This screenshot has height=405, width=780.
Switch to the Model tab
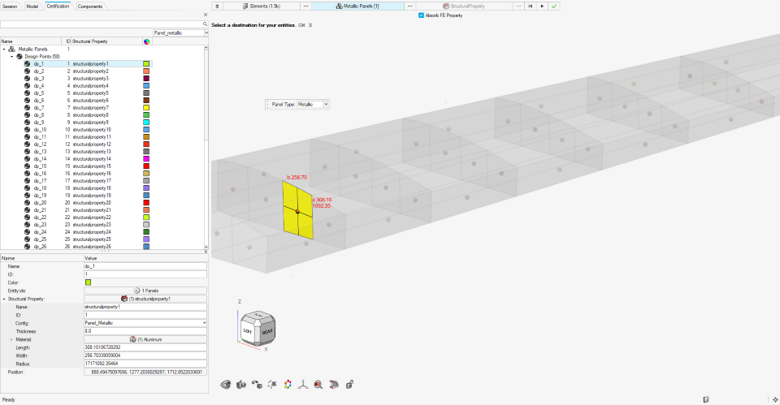[x=32, y=6]
